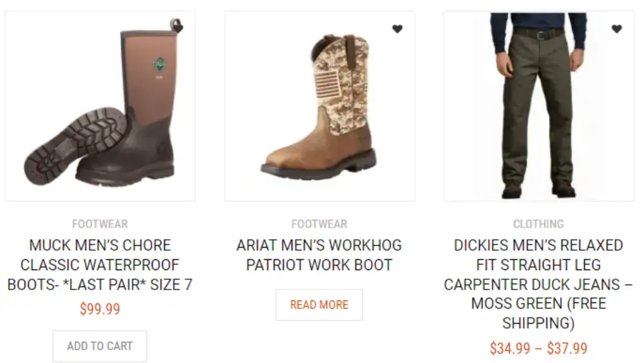644x363 pixels.
Task: Open Ariat Men's Workhog Patriot Work Boot title
Action: pyautogui.click(x=319, y=255)
